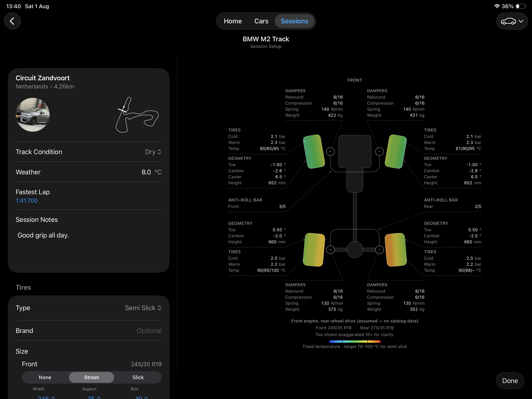Select the None tire size preset
The width and height of the screenshot is (532, 399).
pos(45,377)
